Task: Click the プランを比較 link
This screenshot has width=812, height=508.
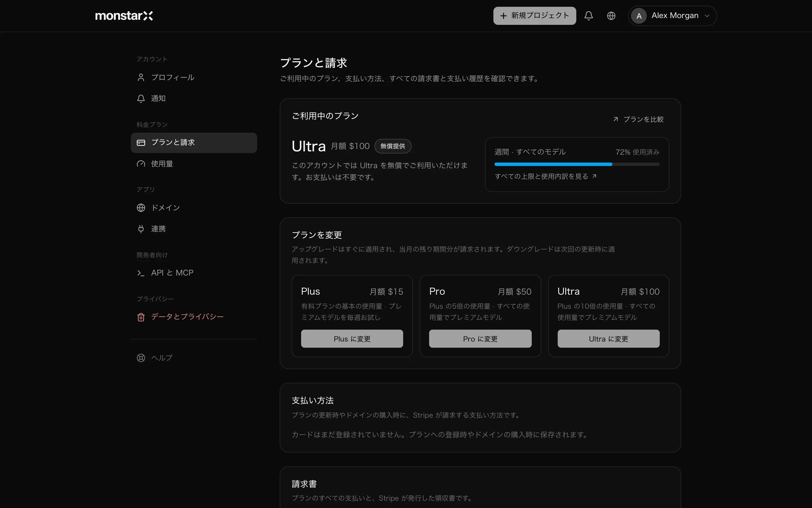Action: pos(639,119)
